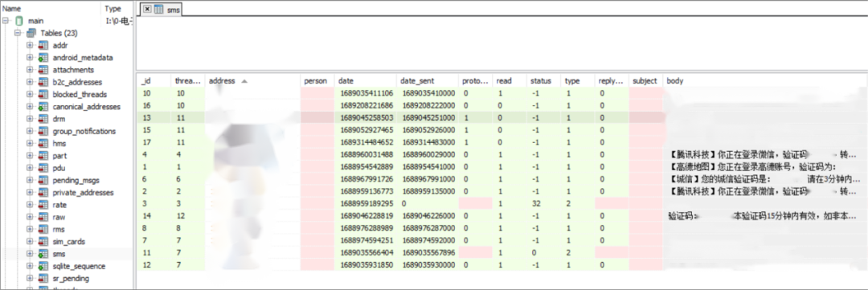This screenshot has height=290, width=868.
Task: Click the pending_msgs table icon
Action: (x=43, y=181)
